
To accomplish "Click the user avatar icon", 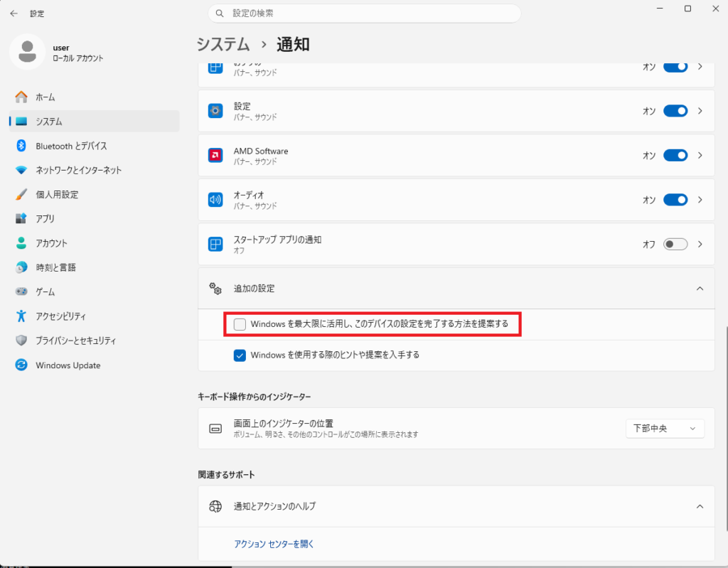I will tap(28, 52).
